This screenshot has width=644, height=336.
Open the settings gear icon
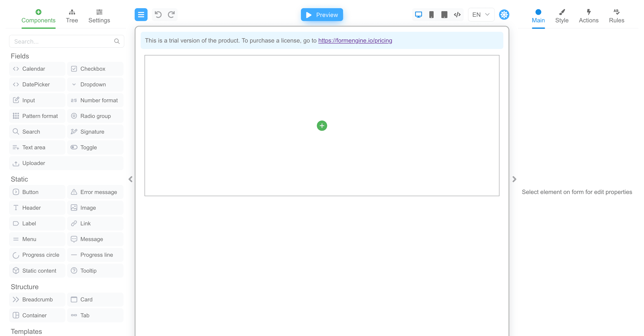504,14
